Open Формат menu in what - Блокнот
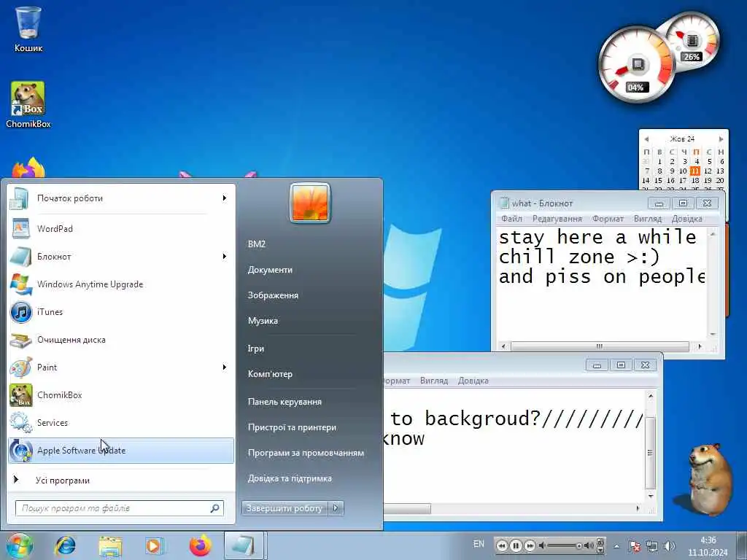 (608, 219)
